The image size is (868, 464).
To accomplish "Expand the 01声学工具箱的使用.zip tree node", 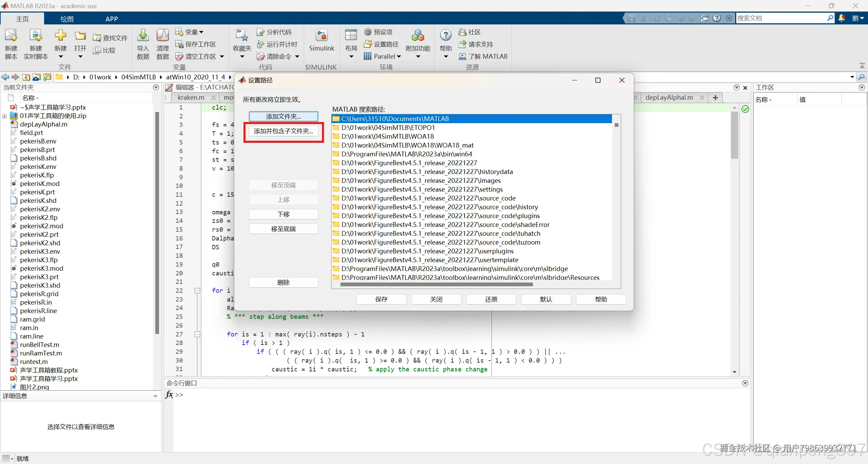I will 5,116.
